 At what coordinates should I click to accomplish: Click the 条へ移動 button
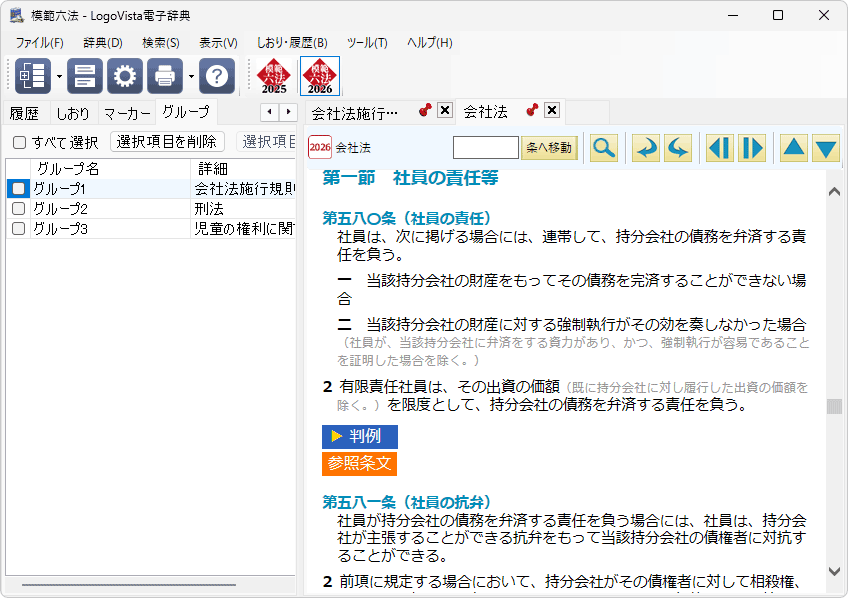click(549, 148)
